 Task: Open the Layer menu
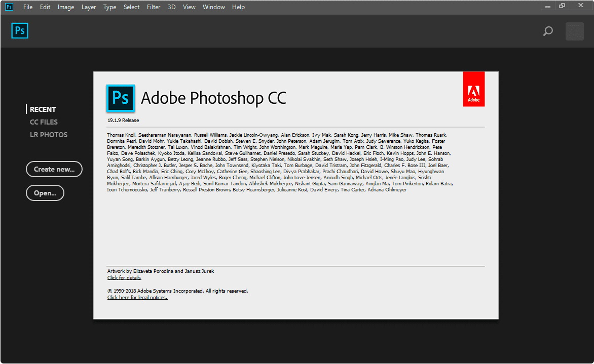(89, 7)
